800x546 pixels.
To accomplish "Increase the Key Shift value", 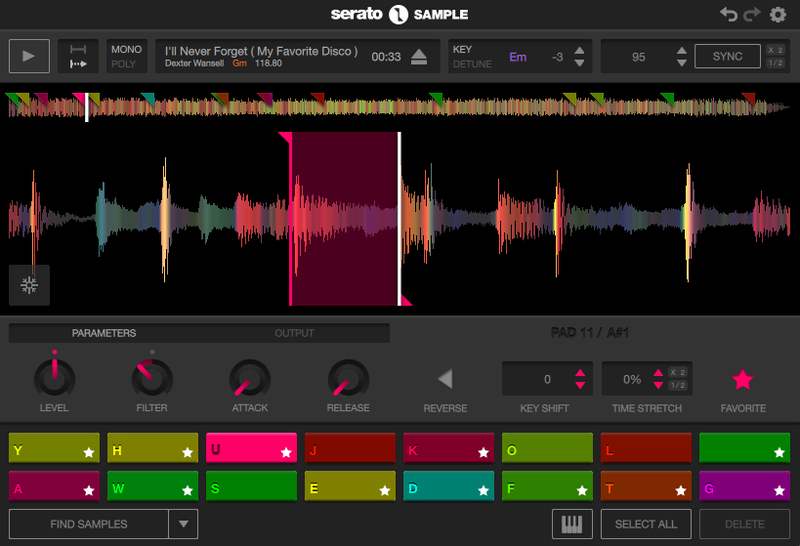I will pos(580,373).
